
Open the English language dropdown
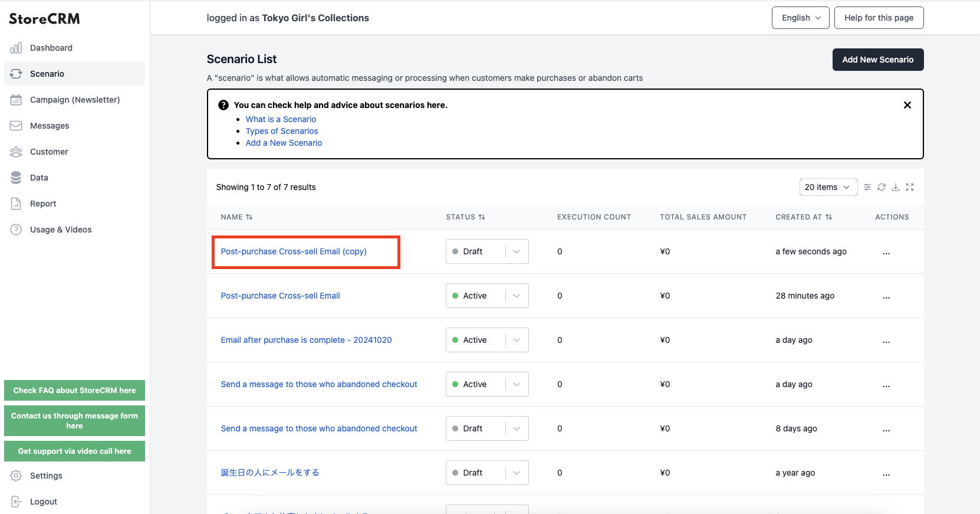point(801,18)
